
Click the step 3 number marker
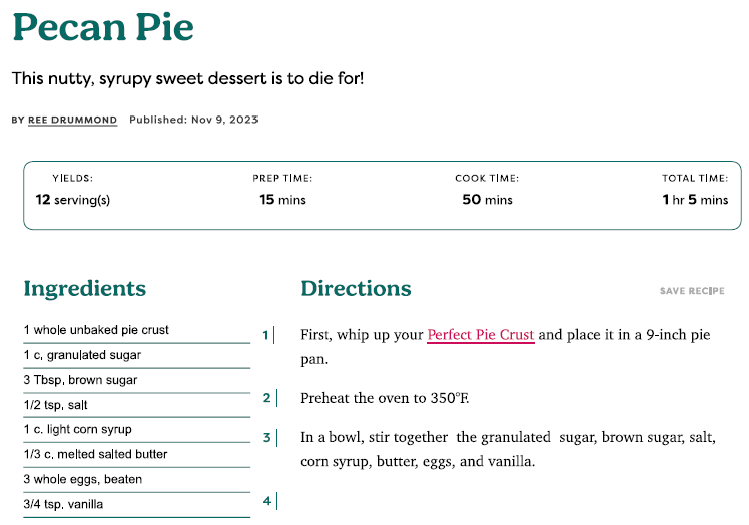click(x=267, y=438)
